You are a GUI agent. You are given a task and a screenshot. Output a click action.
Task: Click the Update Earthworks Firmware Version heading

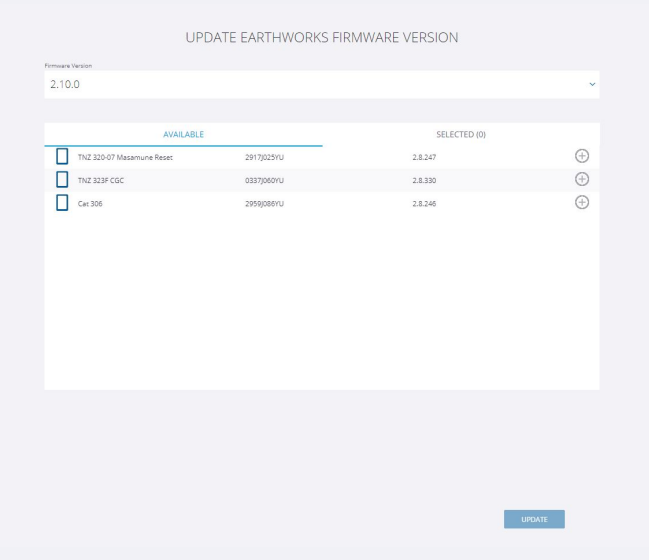coord(322,38)
